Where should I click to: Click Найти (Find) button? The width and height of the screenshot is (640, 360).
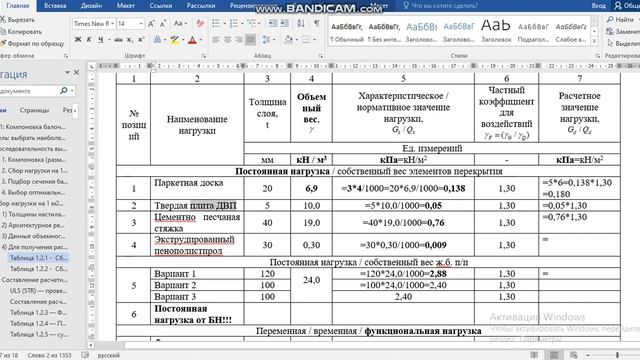coord(620,20)
